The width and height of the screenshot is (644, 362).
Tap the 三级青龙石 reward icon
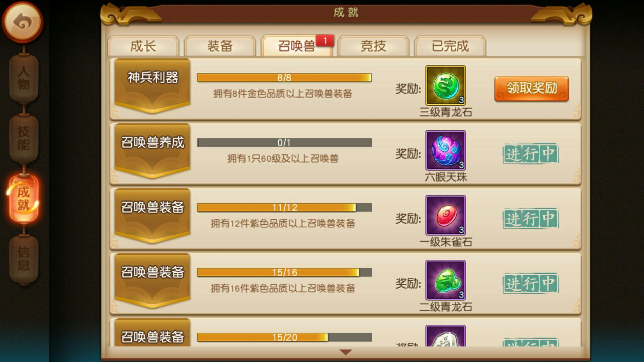[445, 85]
